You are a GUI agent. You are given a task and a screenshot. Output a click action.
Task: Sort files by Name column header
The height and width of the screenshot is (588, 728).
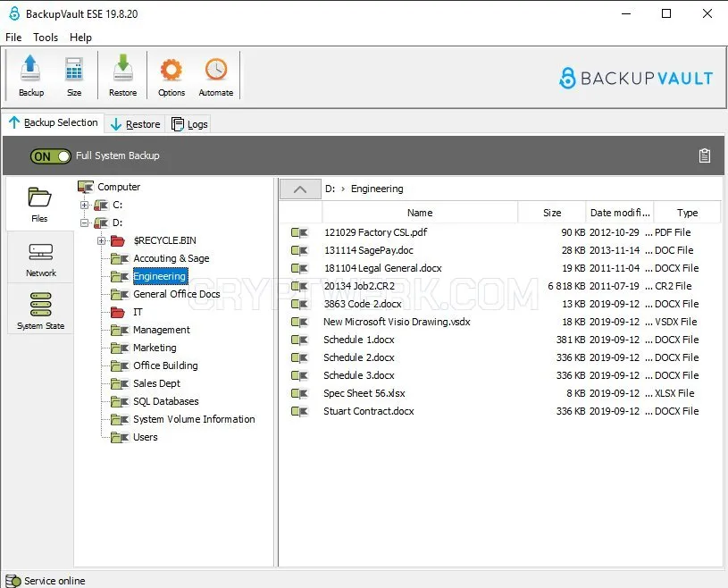[420, 213]
